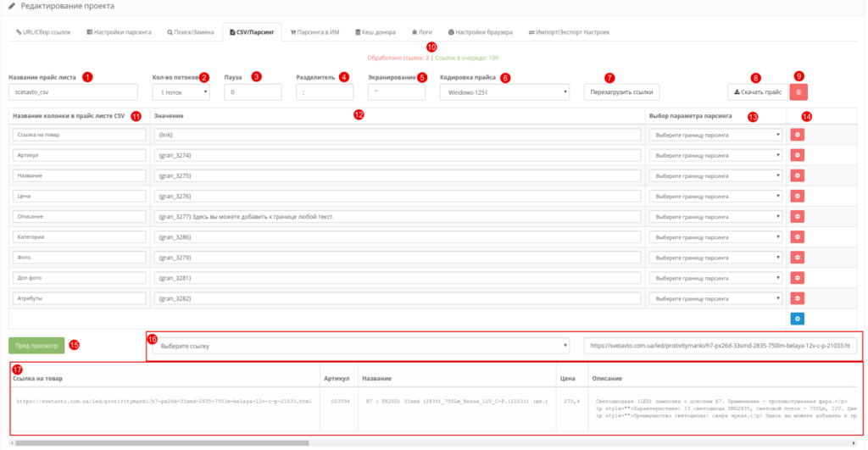Click the preview product link URL cell
The width and height of the screenshot is (868, 450).
(x=164, y=402)
